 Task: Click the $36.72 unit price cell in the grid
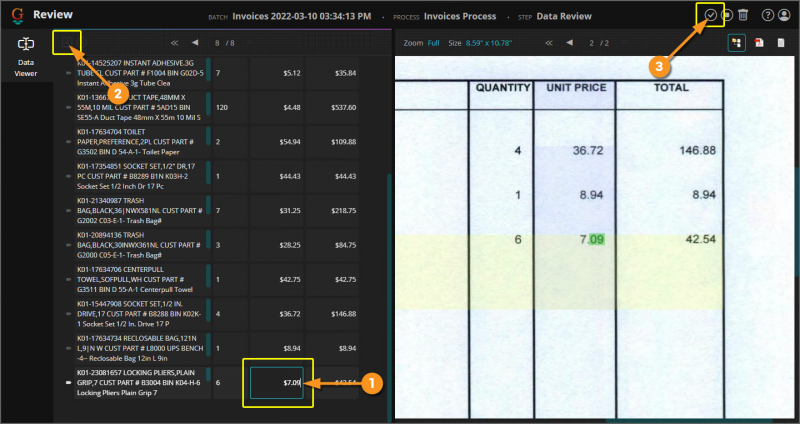[x=277, y=314]
